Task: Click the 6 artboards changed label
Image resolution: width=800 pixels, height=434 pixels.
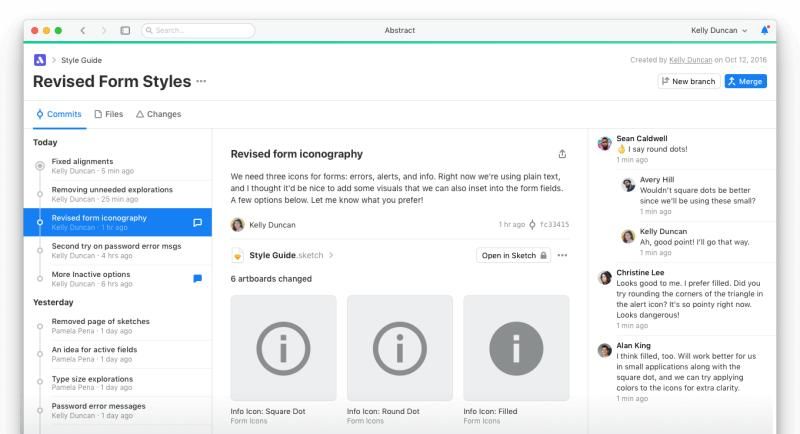Action: 271,279
